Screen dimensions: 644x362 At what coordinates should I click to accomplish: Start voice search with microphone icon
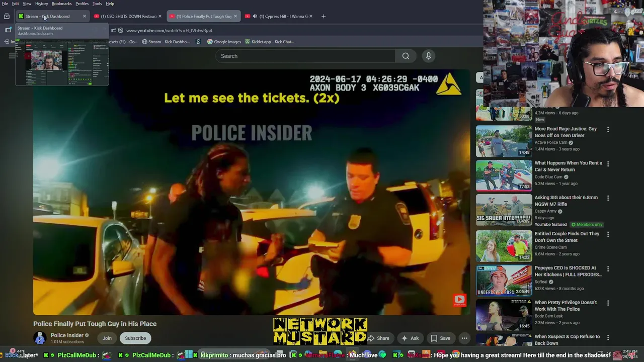point(429,56)
